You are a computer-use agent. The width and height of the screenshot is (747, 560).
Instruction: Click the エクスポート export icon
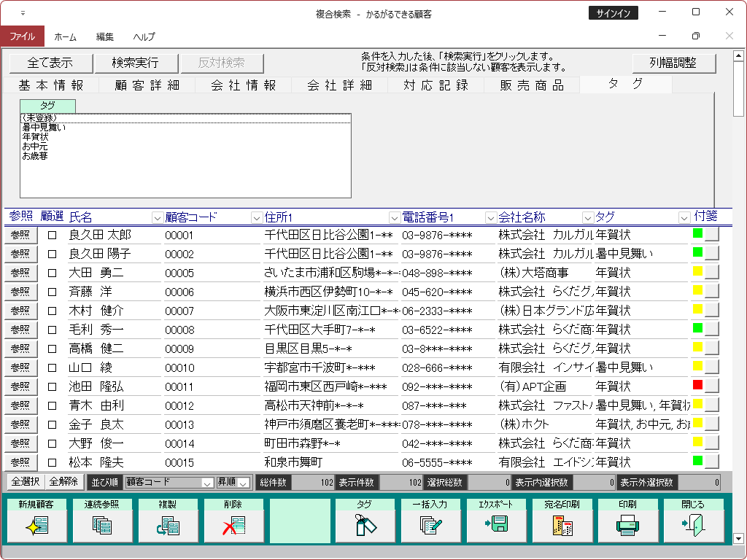(495, 525)
